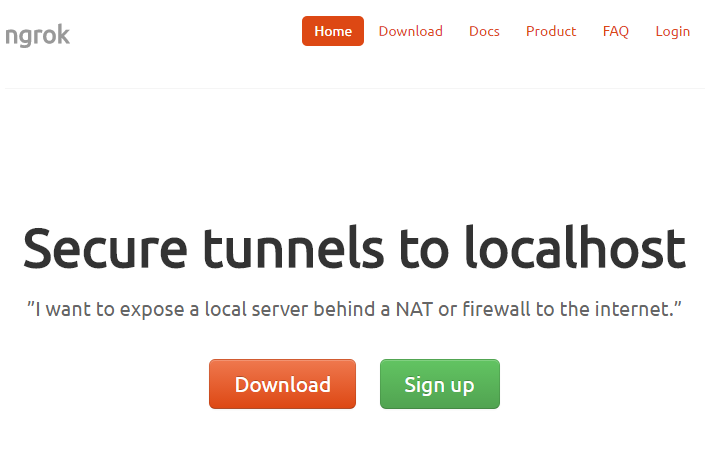The width and height of the screenshot is (721, 473).
Task: View Product details in the top menu
Action: coord(550,31)
